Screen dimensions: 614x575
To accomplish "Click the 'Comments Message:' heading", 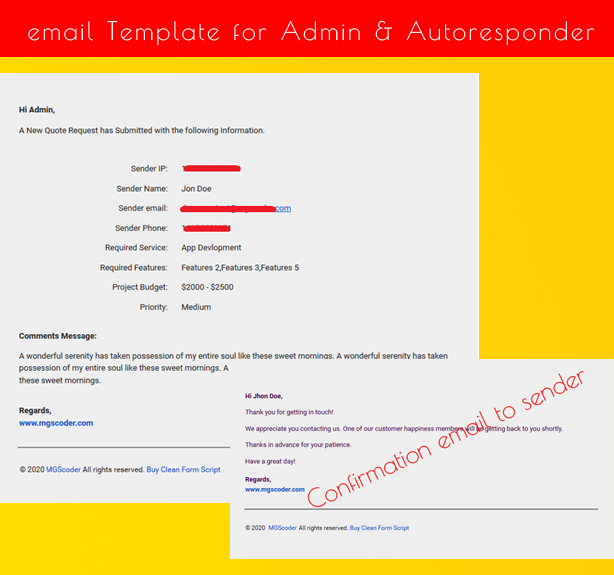I will coord(58,336).
